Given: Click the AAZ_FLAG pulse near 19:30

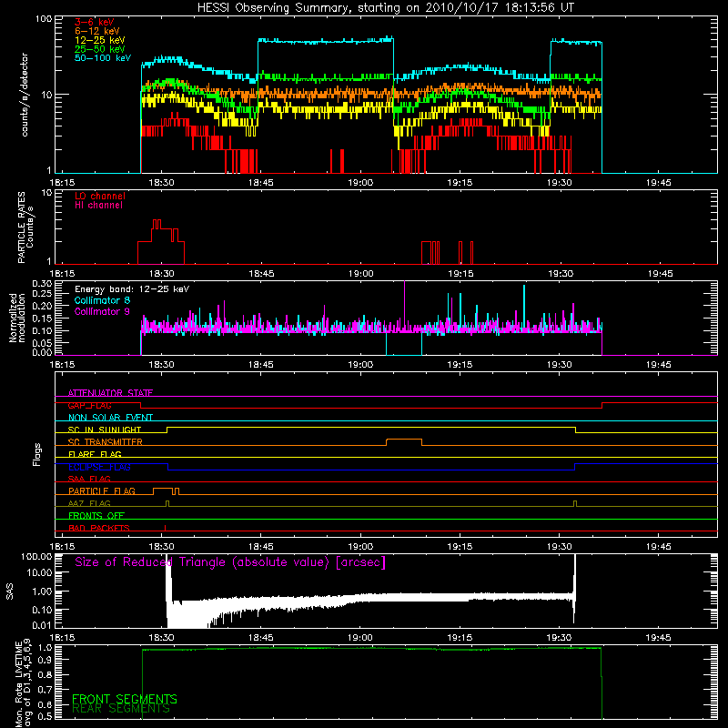Looking at the screenshot, I should pos(575,503).
